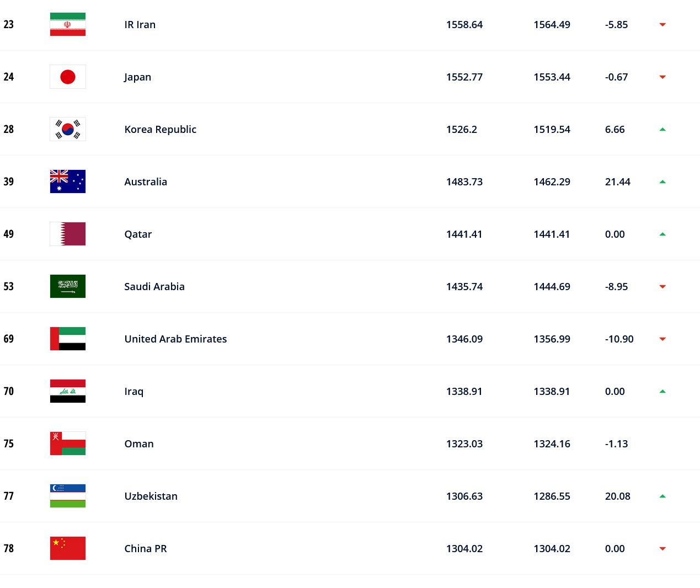
Task: Click the red down arrow for Saudi Arabia
Action: [x=662, y=287]
